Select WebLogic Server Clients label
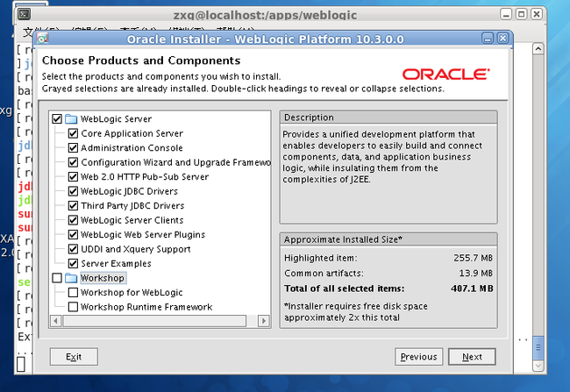Image resolution: width=570 pixels, height=392 pixels. (132, 220)
